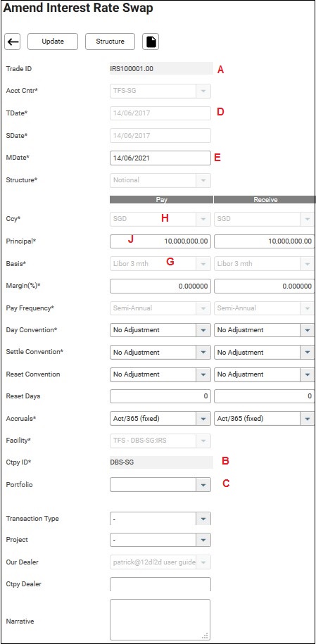The width and height of the screenshot is (316, 644).
Task: Click the Pay Principal amount field
Action: 160,241
